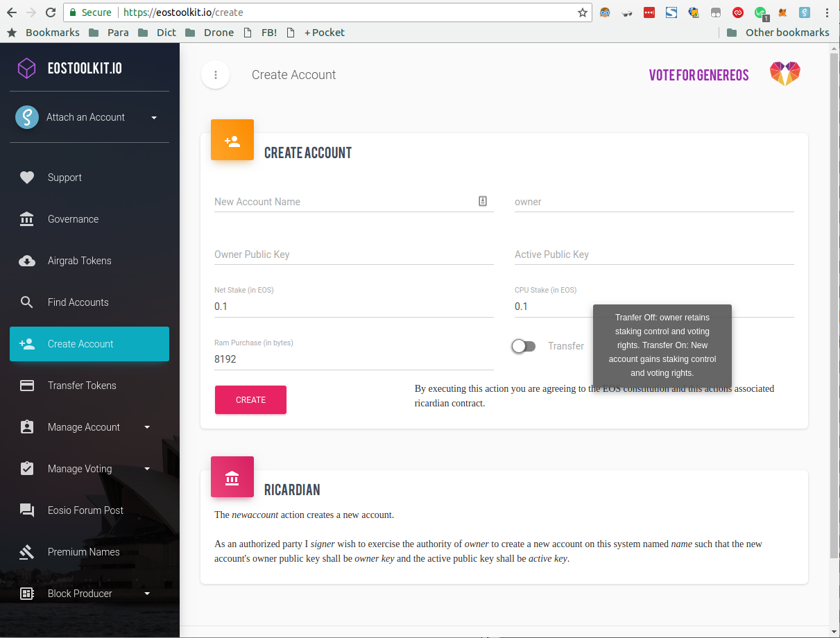The width and height of the screenshot is (840, 638).
Task: Open the Governance menu item
Action: point(89,219)
